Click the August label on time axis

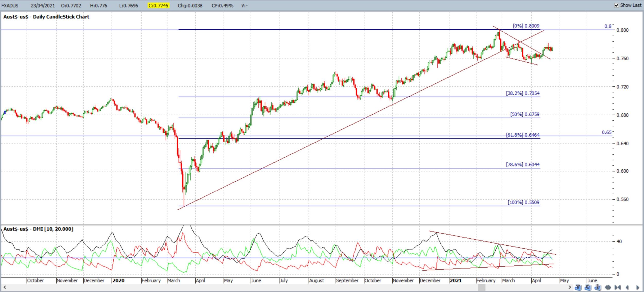317,280
